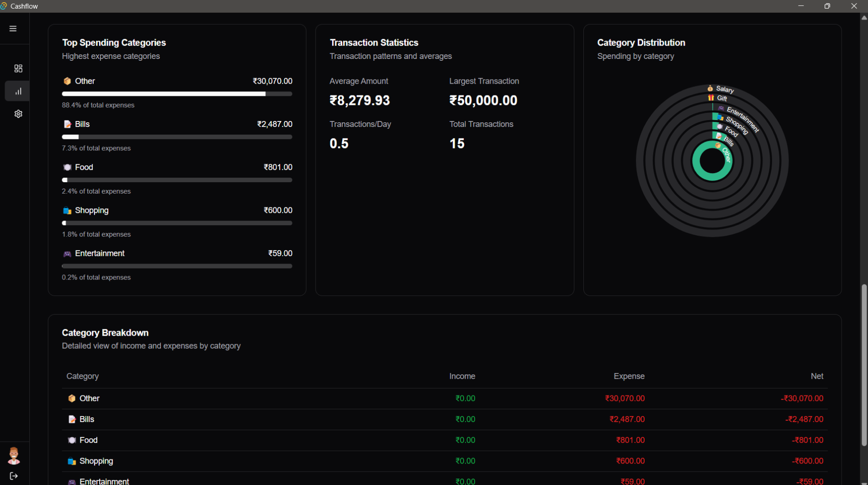Screen dimensions: 868x485
Task: Click the Other category progress bar
Action: point(177,94)
